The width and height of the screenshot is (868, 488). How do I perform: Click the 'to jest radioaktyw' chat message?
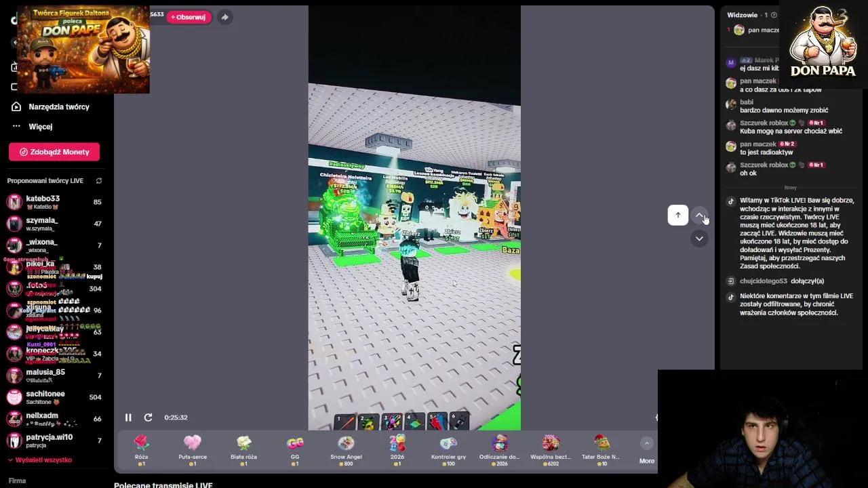coord(766,152)
